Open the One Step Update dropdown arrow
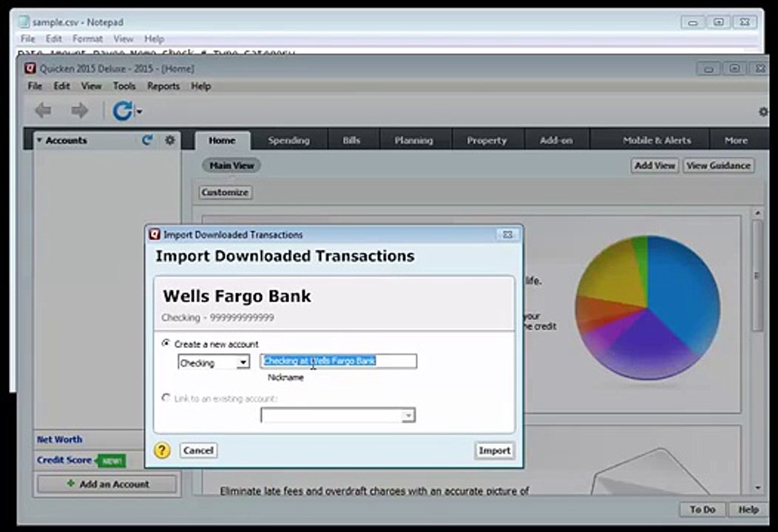This screenshot has height=532, width=778. click(x=140, y=112)
